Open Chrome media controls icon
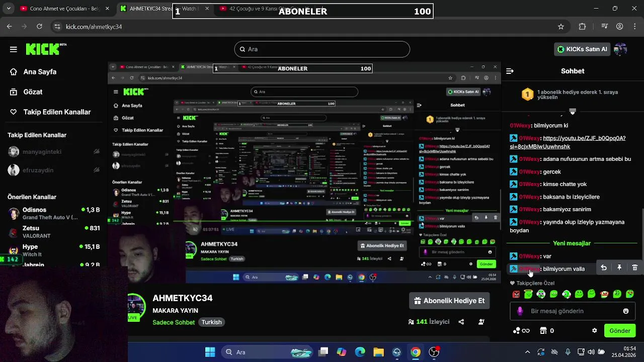Viewport: 644px width, 362px height. [x=605, y=27]
